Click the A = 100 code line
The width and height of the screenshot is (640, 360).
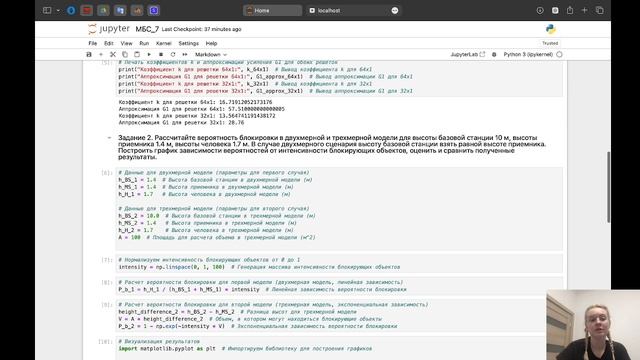click(217, 237)
